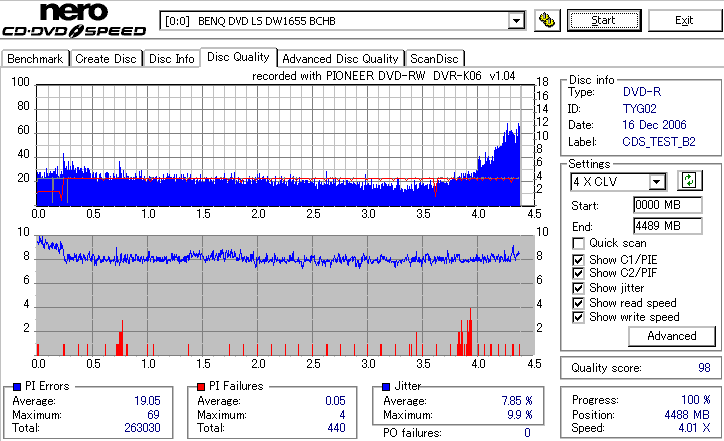Open the Advanced settings button

(x=672, y=336)
